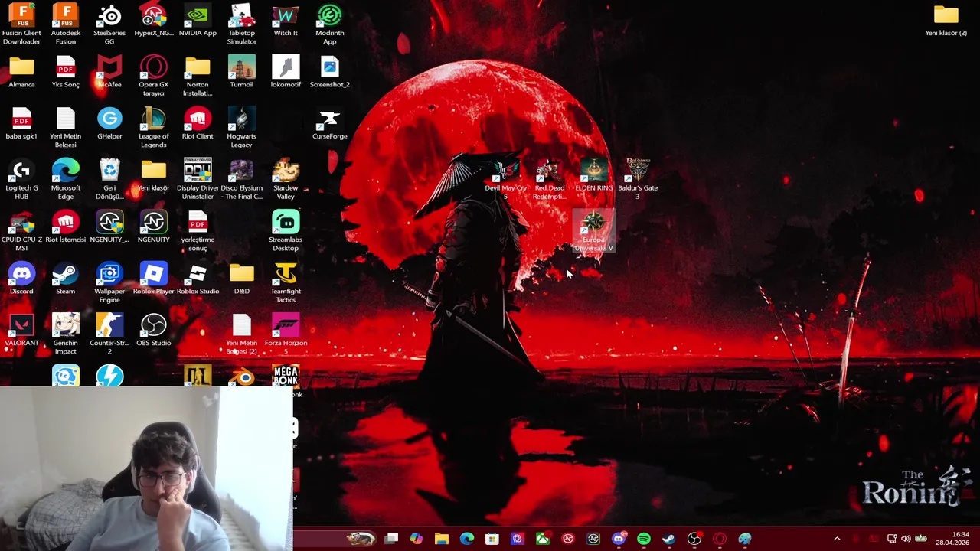
Task: Open the yerleştirme sonuç PDF
Action: point(198,231)
